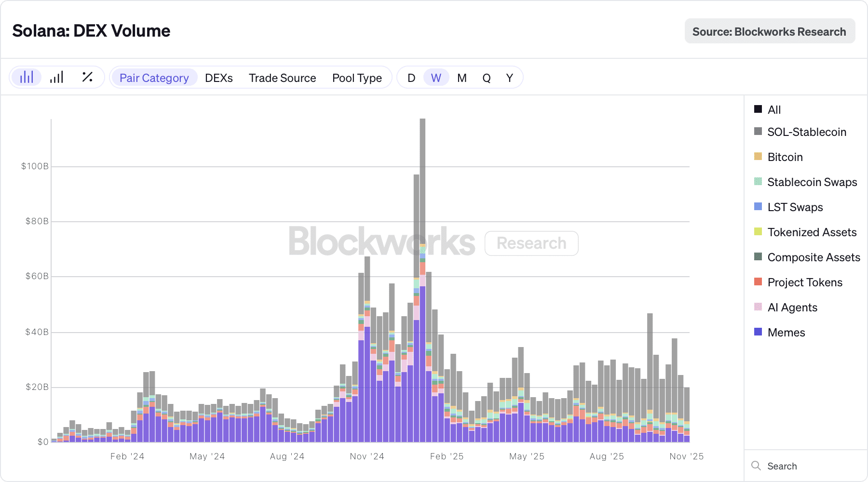Select the Pool Type tab
This screenshot has width=868, height=482.
point(357,78)
